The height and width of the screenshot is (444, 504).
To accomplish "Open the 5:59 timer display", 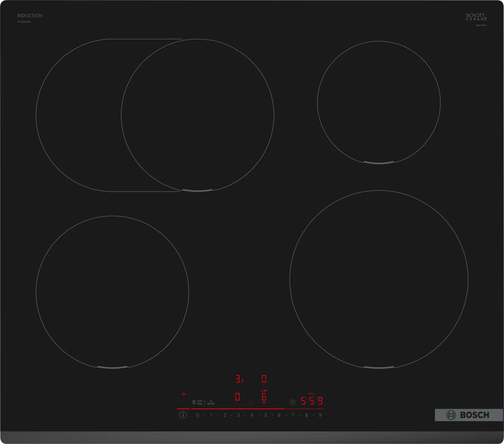I will tap(311, 401).
